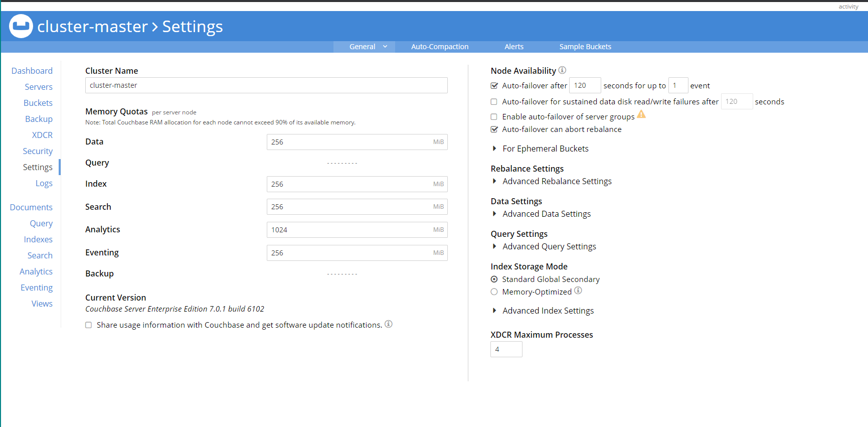Open Logs from sidebar
Screen dimensions: 868x427
pyautogui.click(x=44, y=183)
